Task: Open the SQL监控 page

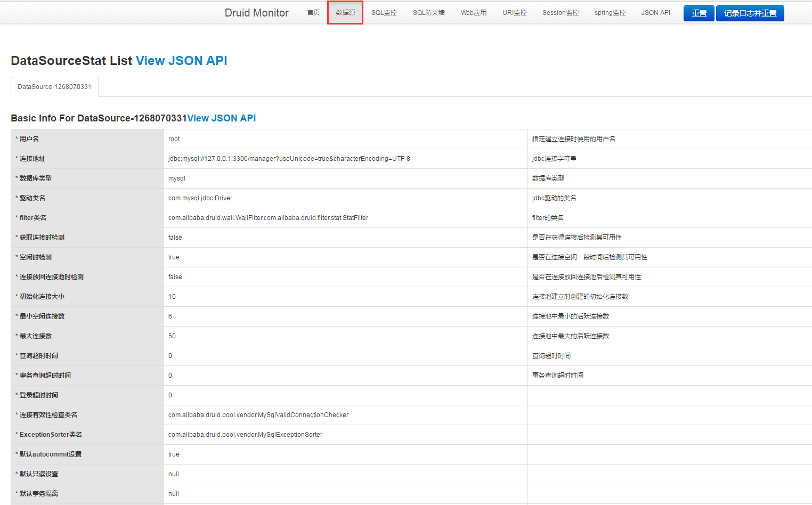Action: tap(384, 13)
